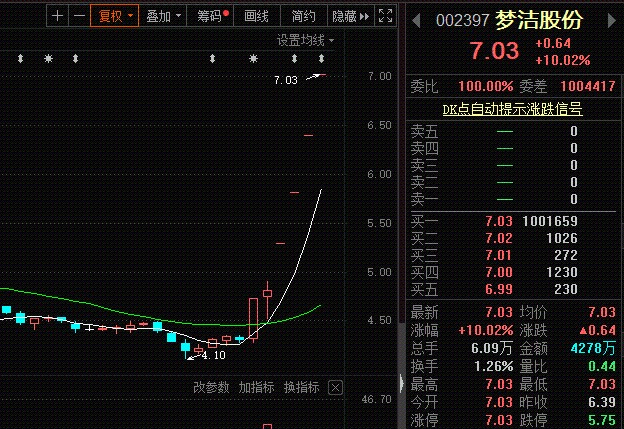Click the last up-down arrow event marker
The width and height of the screenshot is (624, 429).
321,59
